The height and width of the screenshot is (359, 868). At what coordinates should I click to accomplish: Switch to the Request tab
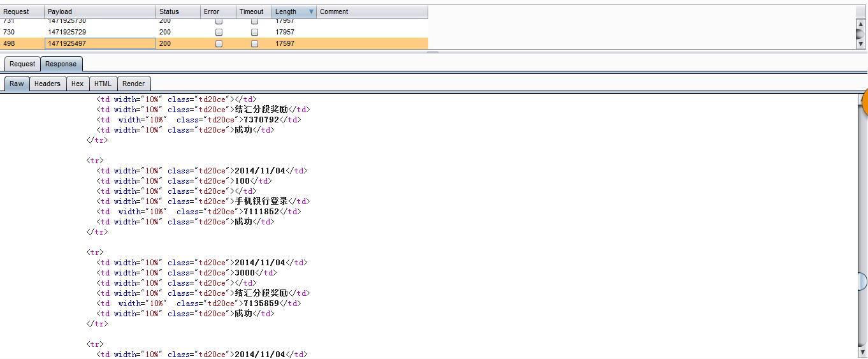coord(22,64)
